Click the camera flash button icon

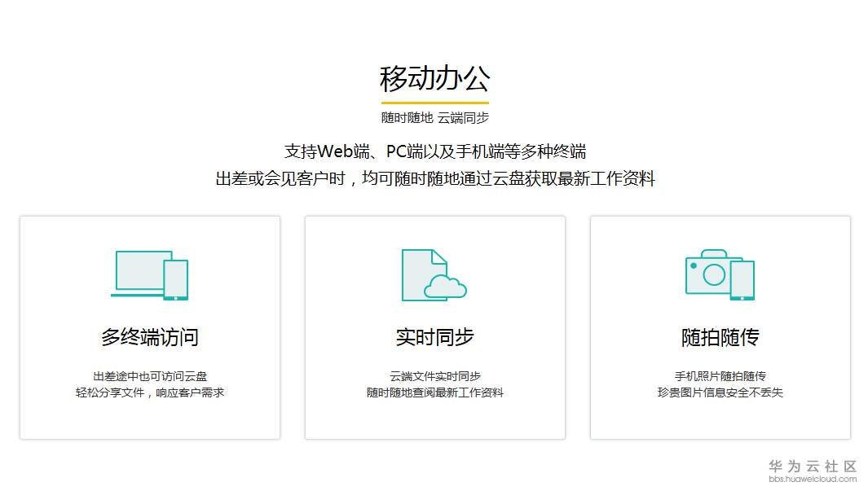coord(694,266)
